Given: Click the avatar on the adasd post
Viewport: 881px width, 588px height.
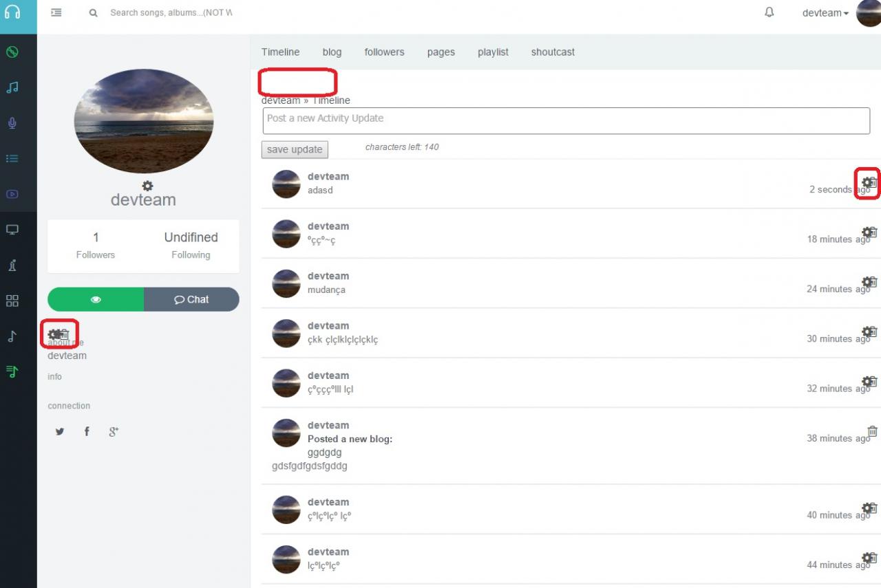Looking at the screenshot, I should (286, 184).
